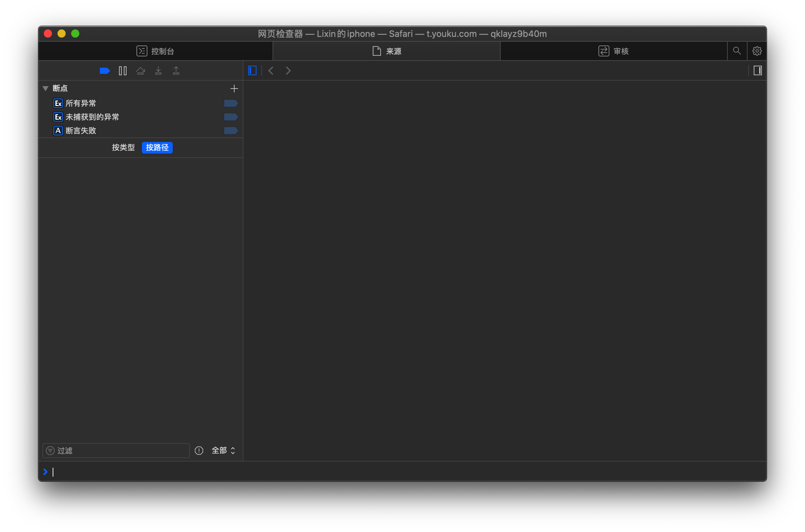Click the 过滤 filter field

coord(116,451)
